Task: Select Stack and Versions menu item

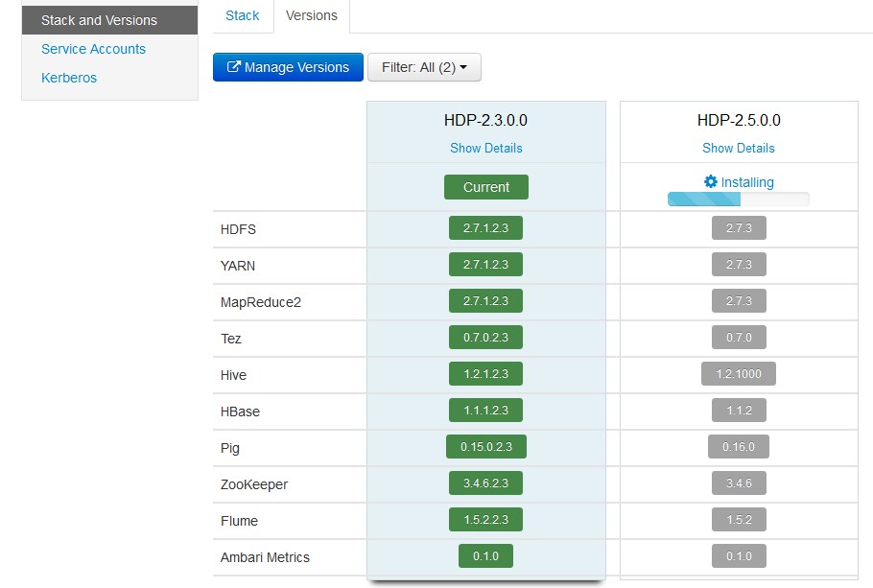Action: [99, 20]
